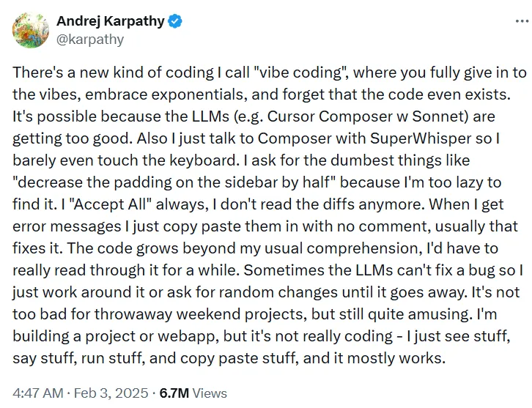Open the Andrej Karpathy display name link
This screenshot has width=532, height=408.
[110, 21]
